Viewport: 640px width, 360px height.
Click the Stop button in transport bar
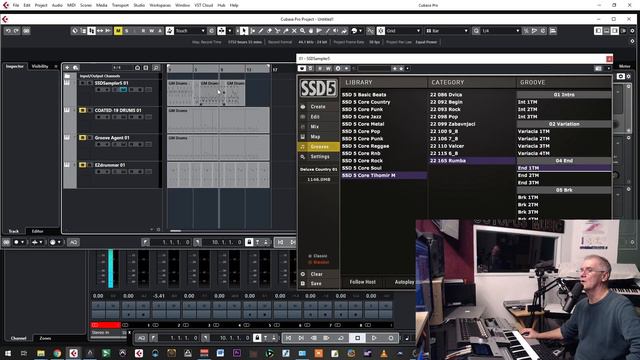click(x=357, y=338)
